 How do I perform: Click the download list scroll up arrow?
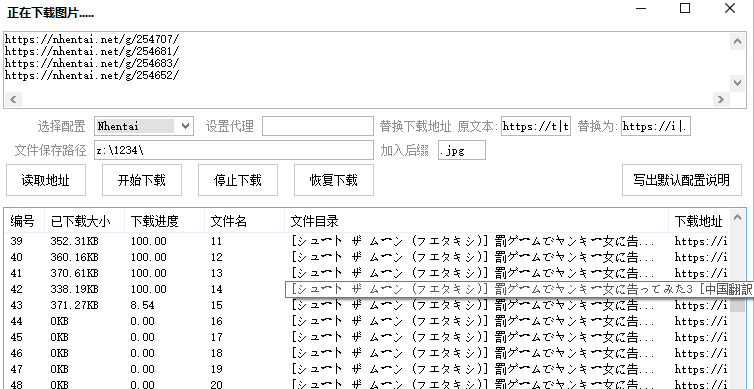pyautogui.click(x=737, y=218)
